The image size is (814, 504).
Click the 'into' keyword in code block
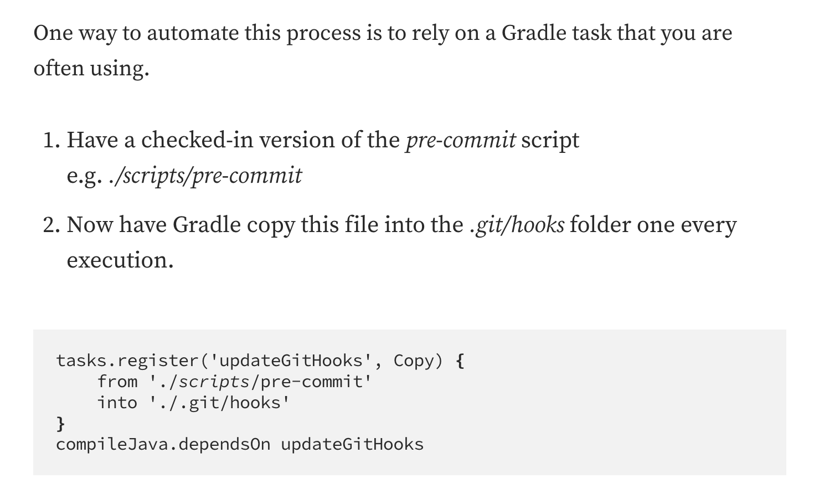tap(117, 403)
